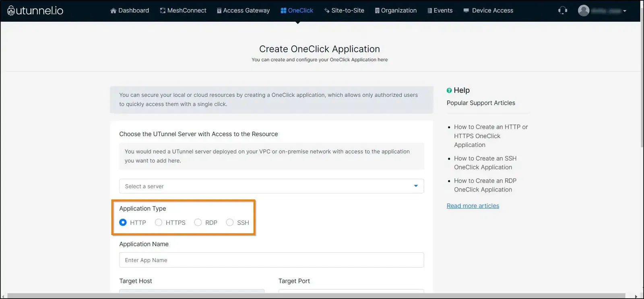Go to the Events page
Viewport: 644px width, 299px height.
click(440, 10)
